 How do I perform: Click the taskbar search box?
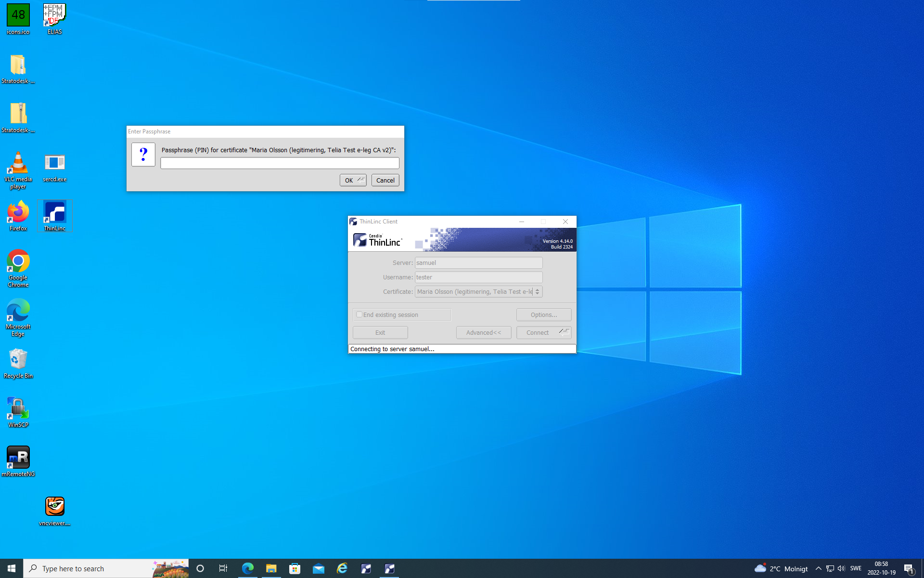pyautogui.click(x=106, y=568)
